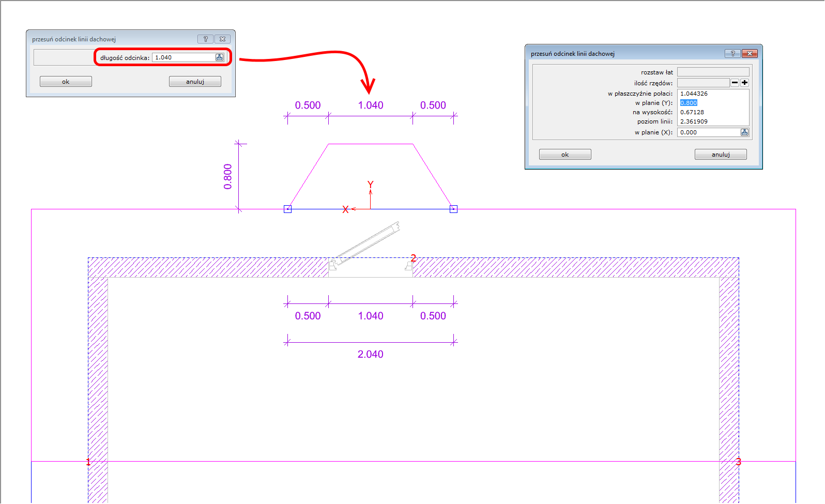
Task: Open help in the rozstaw łat dialog
Action: tap(732, 53)
